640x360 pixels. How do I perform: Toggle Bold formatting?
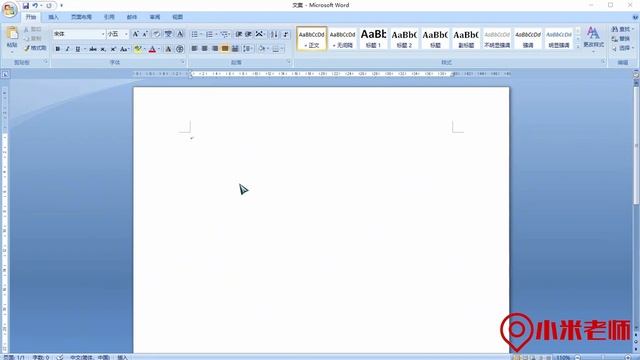(x=58, y=49)
